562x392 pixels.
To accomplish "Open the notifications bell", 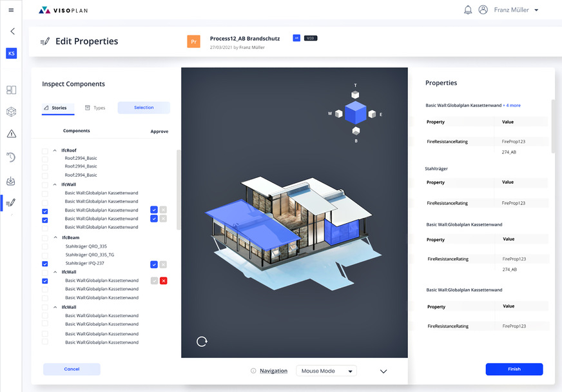I will (468, 10).
